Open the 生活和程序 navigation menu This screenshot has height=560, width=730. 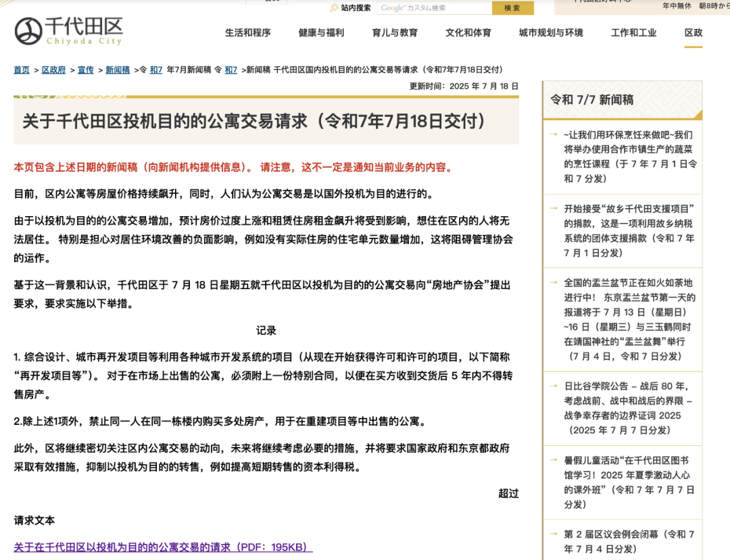(247, 32)
